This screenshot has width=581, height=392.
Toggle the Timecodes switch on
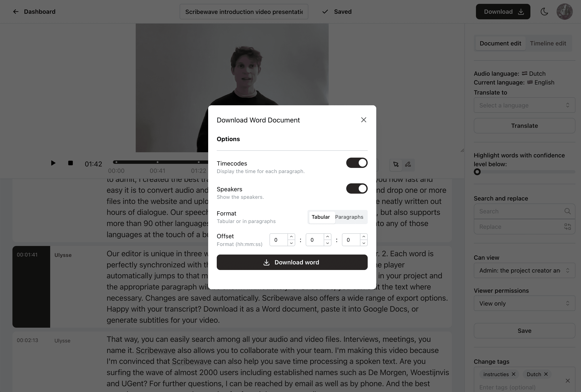point(357,163)
